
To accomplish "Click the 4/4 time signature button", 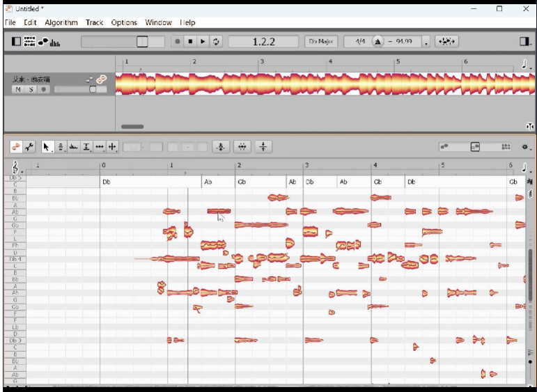I will click(x=360, y=42).
